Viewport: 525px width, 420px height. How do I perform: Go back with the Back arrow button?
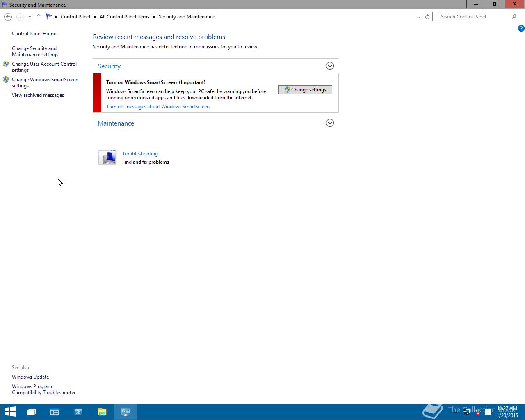[8, 17]
